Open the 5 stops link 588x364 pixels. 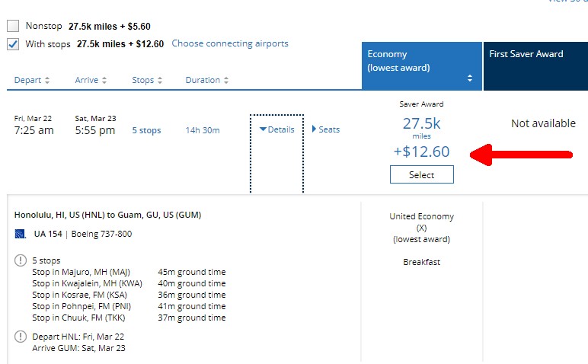[x=146, y=130]
